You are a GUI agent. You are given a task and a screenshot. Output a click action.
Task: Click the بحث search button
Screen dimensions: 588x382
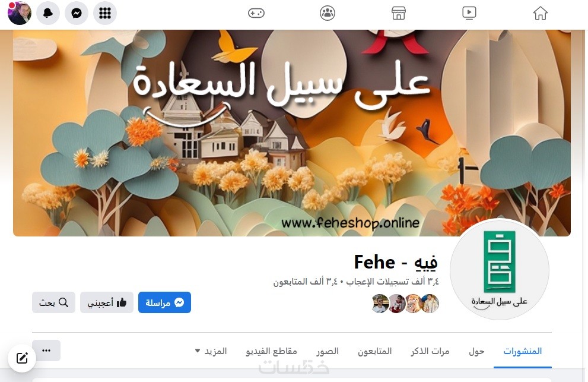pos(53,302)
